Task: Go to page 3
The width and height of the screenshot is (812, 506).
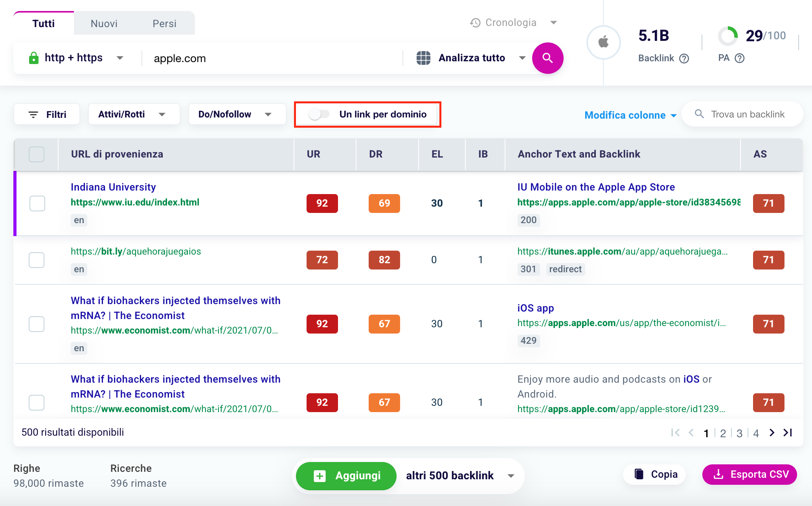Action: coord(739,433)
